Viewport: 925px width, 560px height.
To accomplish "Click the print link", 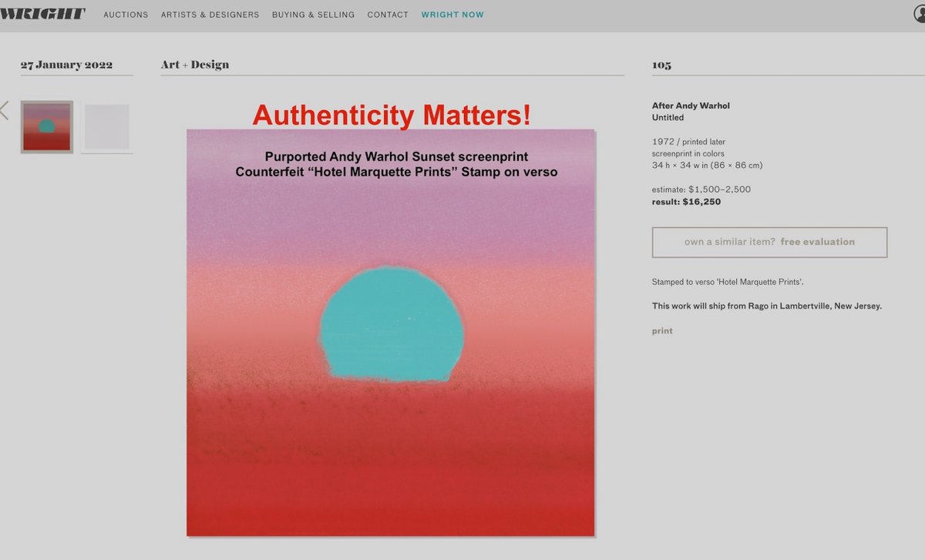I will 662,330.
